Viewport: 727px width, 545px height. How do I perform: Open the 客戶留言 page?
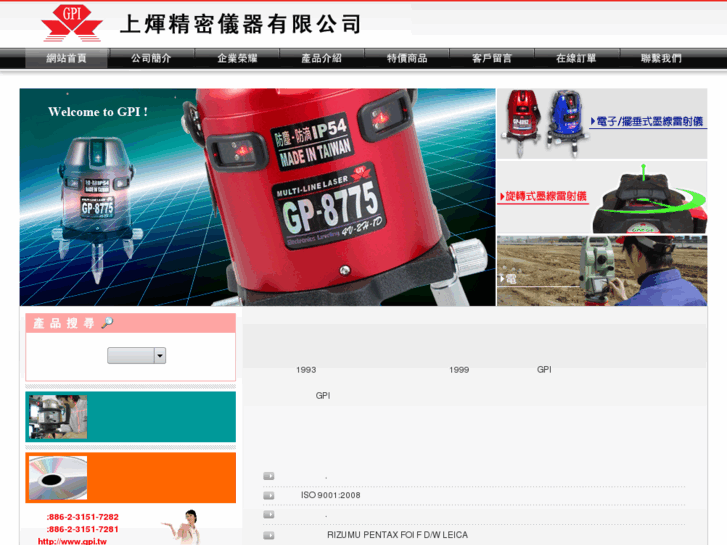coord(492,58)
